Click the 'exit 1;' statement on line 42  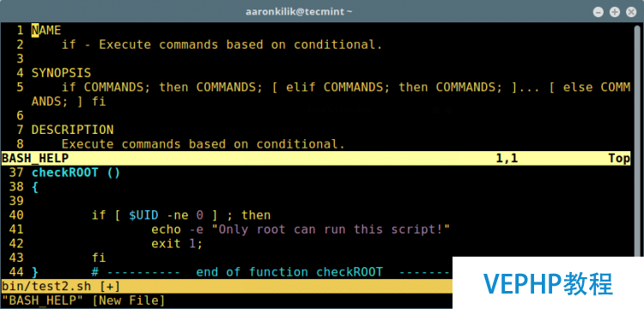click(177, 244)
